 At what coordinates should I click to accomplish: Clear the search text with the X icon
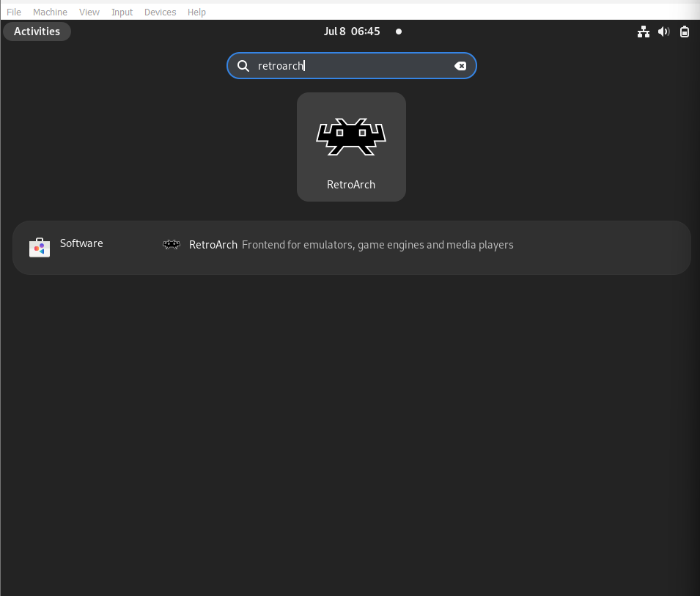coord(460,66)
